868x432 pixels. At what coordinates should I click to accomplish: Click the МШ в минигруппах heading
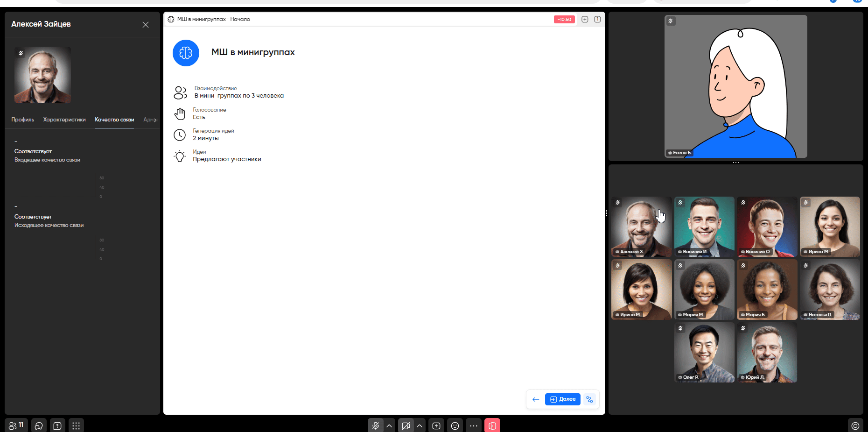pyautogui.click(x=253, y=52)
